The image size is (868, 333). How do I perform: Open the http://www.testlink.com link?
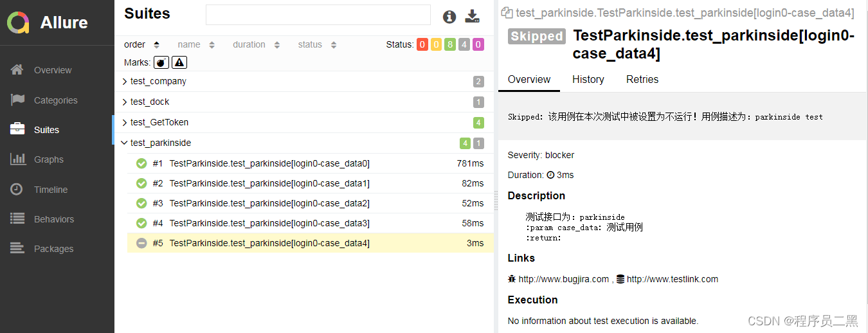coord(673,279)
